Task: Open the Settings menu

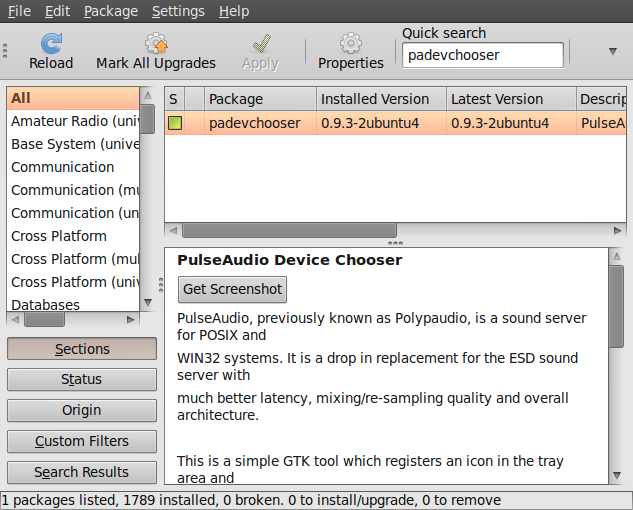Action: click(x=178, y=11)
